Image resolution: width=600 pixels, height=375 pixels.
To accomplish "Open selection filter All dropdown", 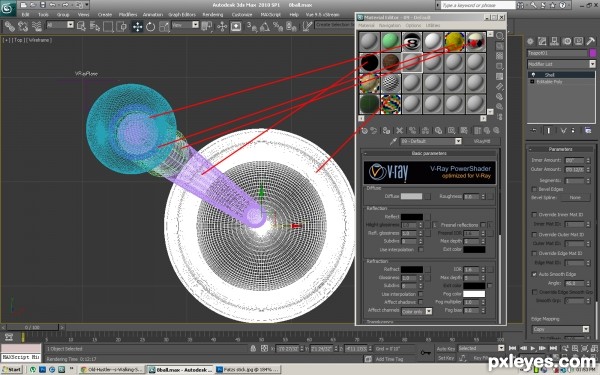I will click(x=60, y=25).
